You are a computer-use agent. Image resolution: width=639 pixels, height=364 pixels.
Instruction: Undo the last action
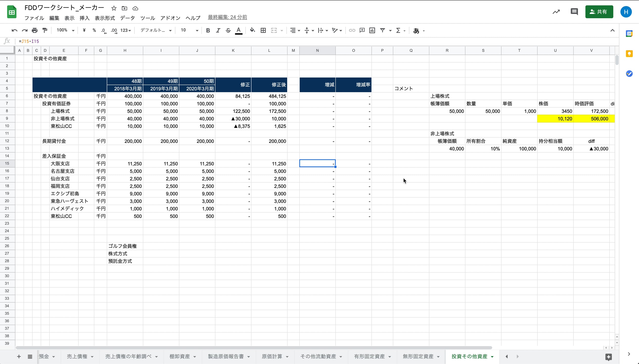[14, 30]
